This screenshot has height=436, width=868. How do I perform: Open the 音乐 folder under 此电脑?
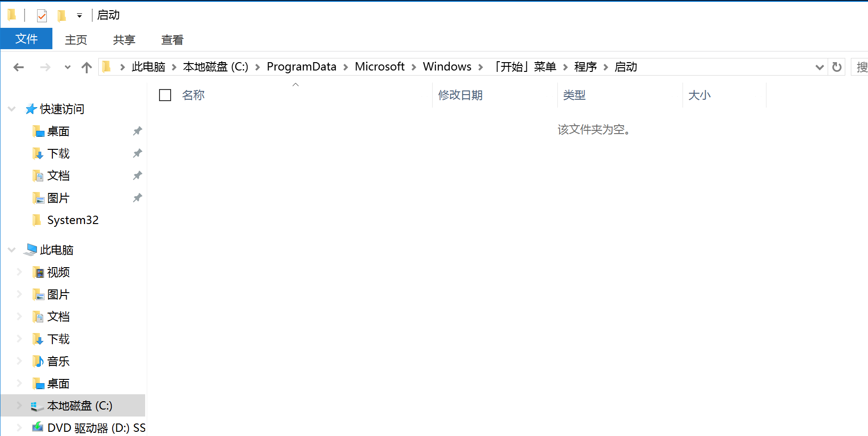click(x=58, y=361)
